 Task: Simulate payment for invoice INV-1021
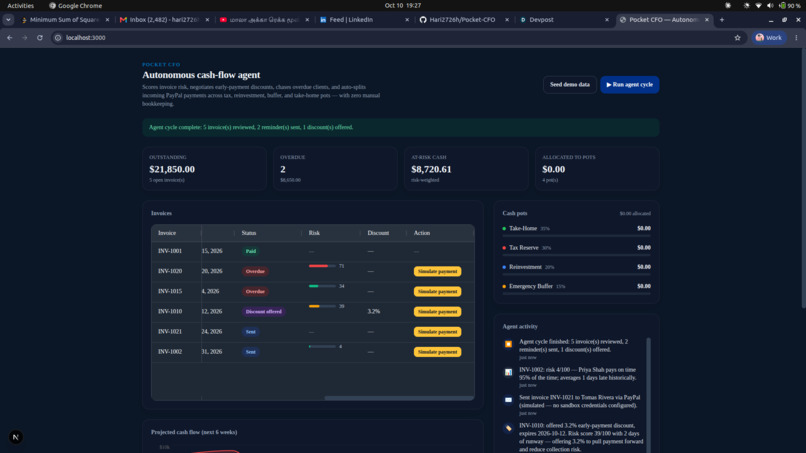437,332
